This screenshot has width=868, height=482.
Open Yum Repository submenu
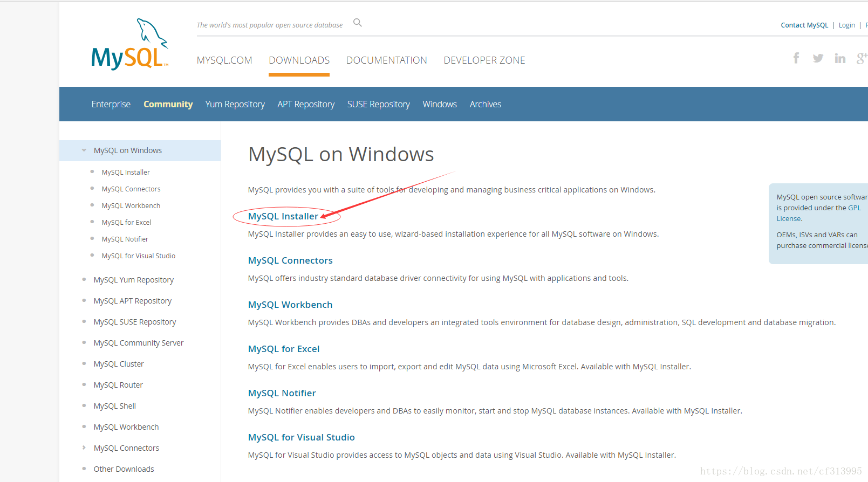tap(235, 104)
